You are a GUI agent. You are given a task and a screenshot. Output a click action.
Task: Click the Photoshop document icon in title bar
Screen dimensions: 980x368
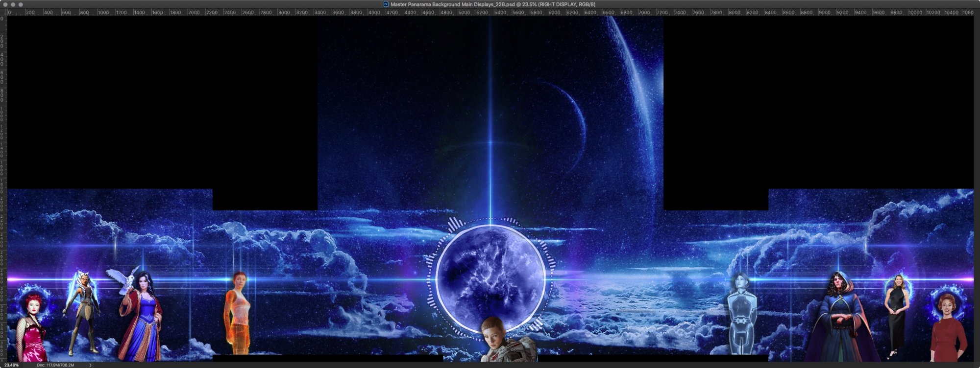click(386, 4)
